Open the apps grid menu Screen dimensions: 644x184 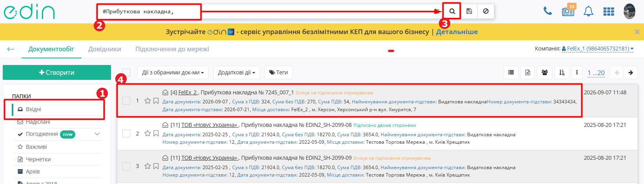(x=609, y=11)
